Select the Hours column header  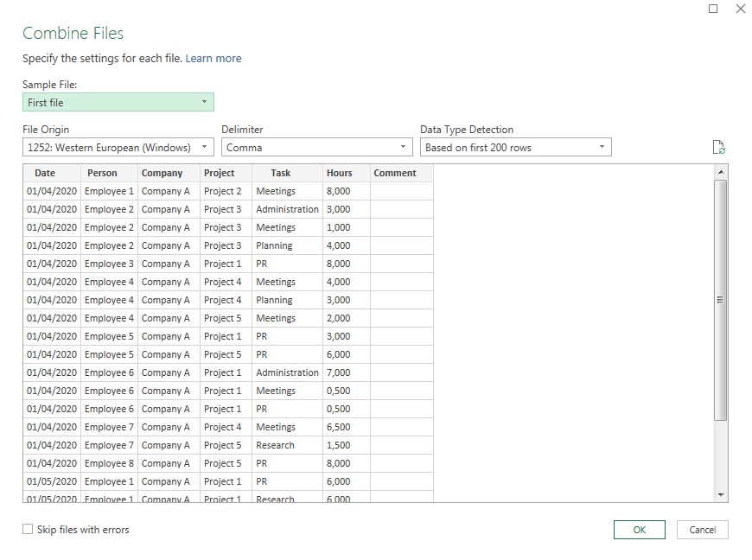click(340, 173)
